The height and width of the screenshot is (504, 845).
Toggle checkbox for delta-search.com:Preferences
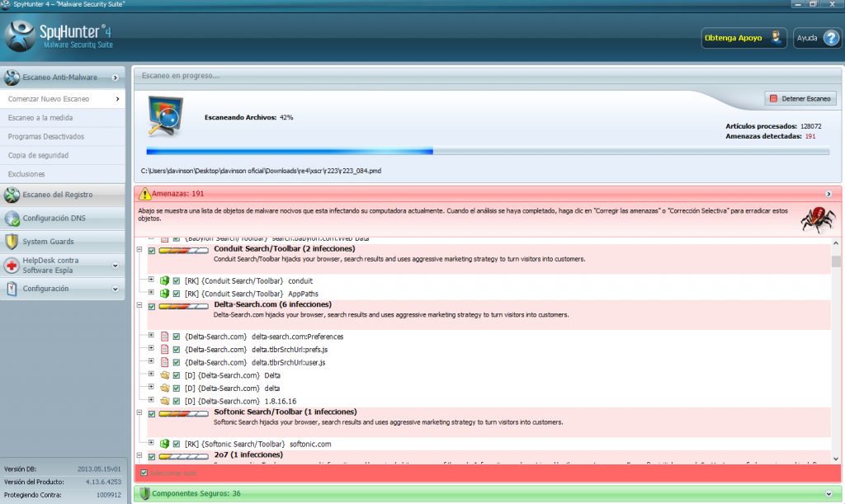(x=177, y=337)
